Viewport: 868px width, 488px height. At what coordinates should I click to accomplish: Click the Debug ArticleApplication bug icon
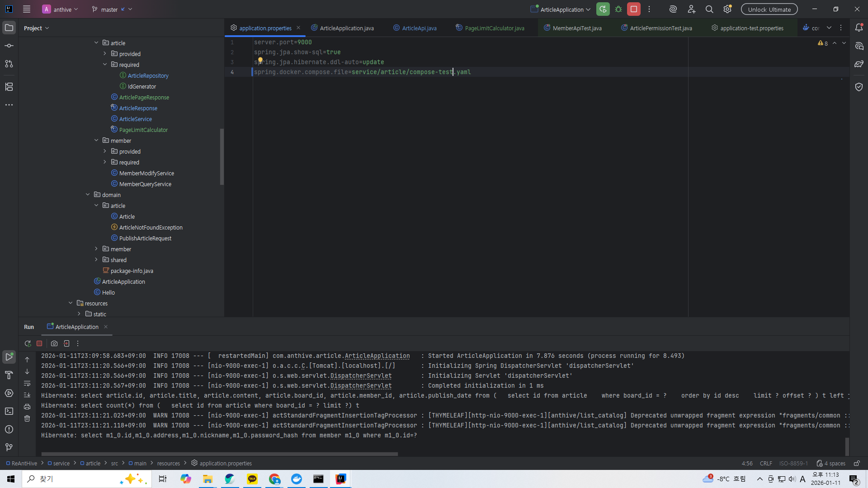coord(618,9)
